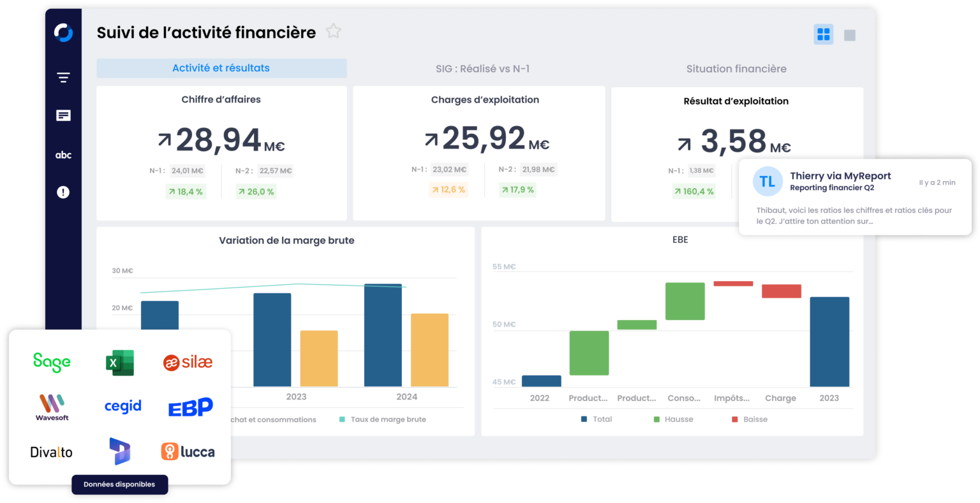The height and width of the screenshot is (503, 980).
Task: Open the 'abc' text tool in the sidebar
Action: (x=63, y=154)
